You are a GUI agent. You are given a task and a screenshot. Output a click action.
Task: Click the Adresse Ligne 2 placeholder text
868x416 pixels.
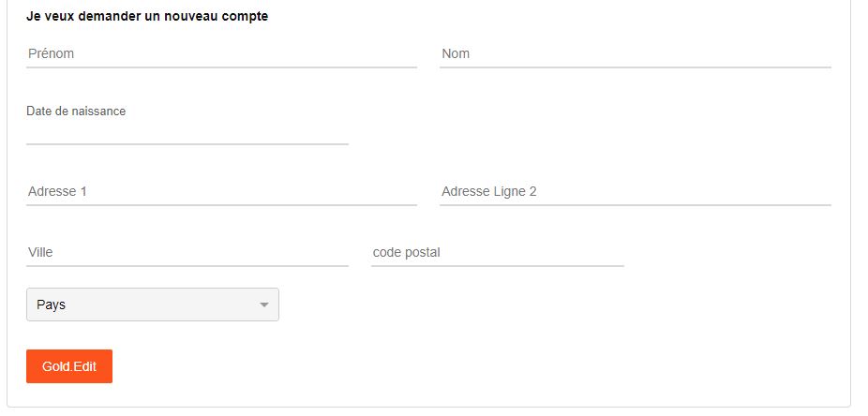pos(488,192)
